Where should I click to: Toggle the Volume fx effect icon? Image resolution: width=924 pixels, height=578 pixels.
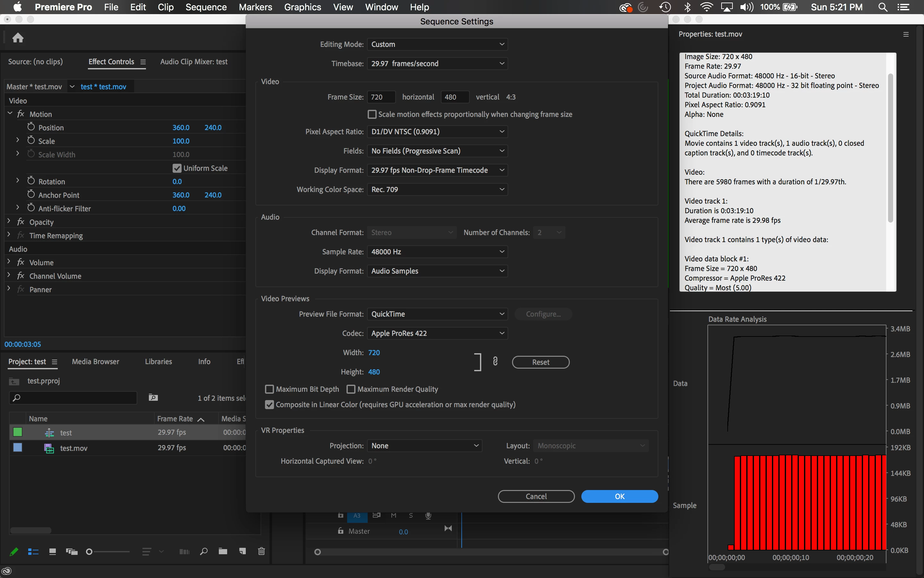coord(21,262)
